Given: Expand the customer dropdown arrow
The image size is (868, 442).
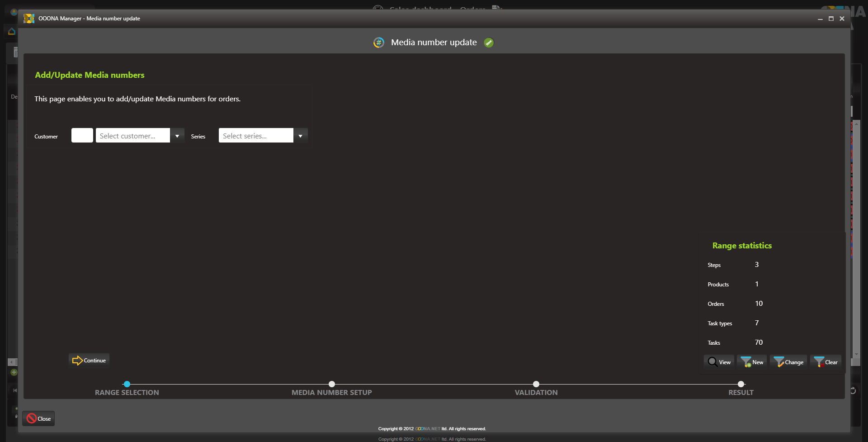Looking at the screenshot, I should 177,136.
